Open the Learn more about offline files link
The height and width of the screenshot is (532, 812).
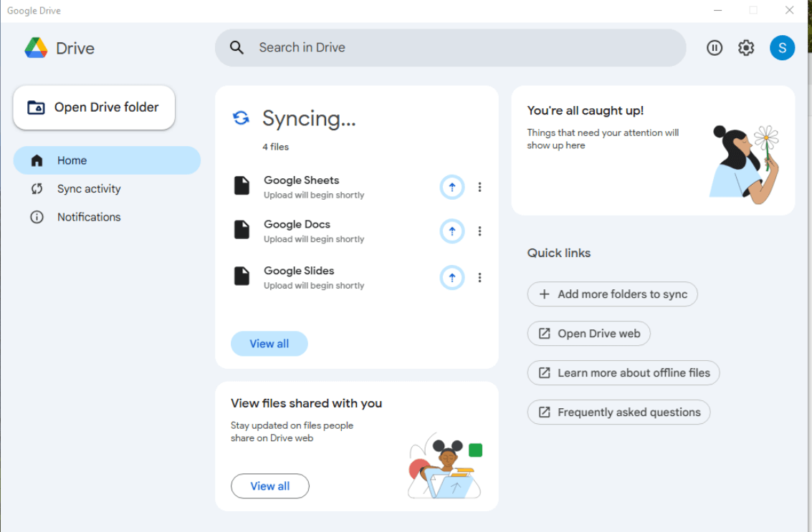[x=623, y=373]
